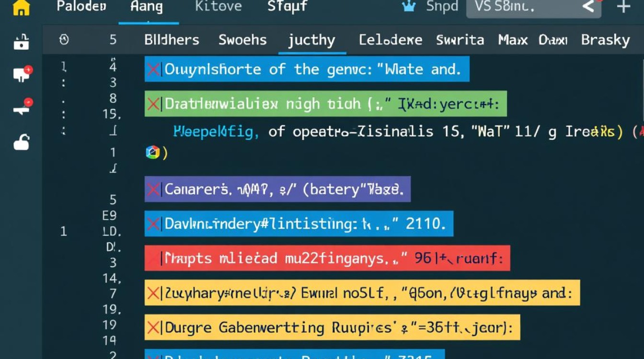
Task: Click the plus icon at top right
Action: pos(623,7)
